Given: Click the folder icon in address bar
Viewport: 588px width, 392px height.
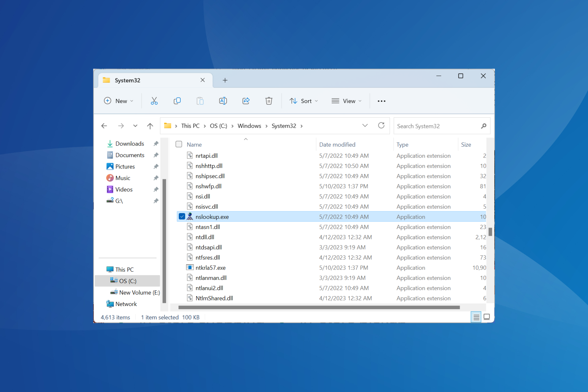Looking at the screenshot, I should 168,126.
